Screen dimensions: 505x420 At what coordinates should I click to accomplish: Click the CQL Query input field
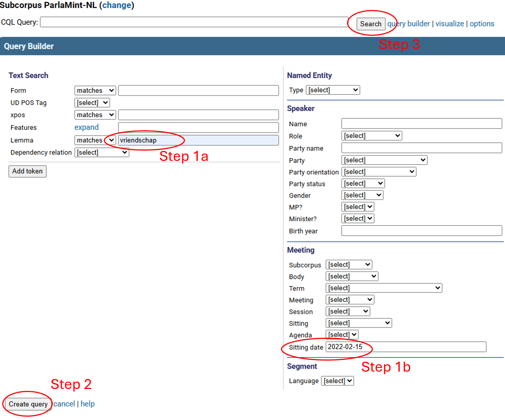pyautogui.click(x=194, y=22)
